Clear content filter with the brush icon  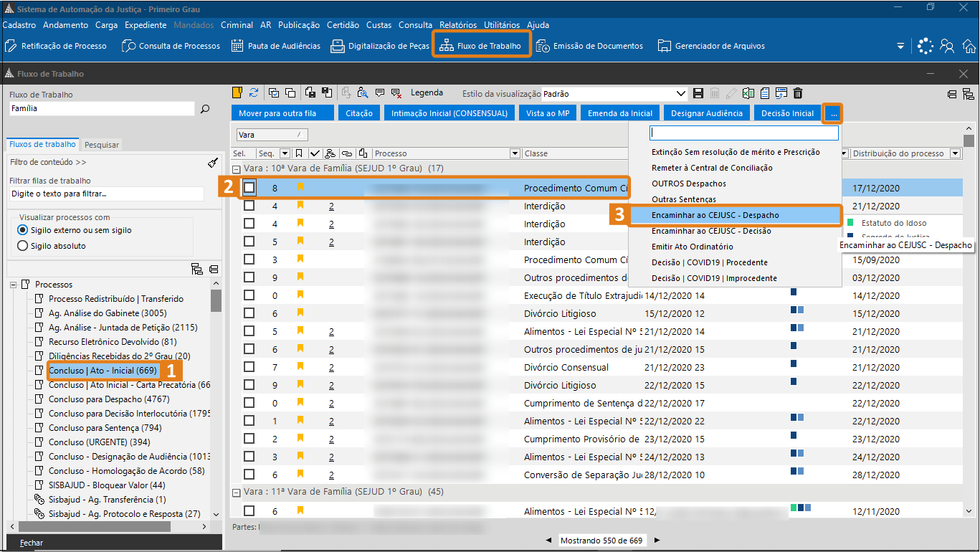[x=213, y=162]
